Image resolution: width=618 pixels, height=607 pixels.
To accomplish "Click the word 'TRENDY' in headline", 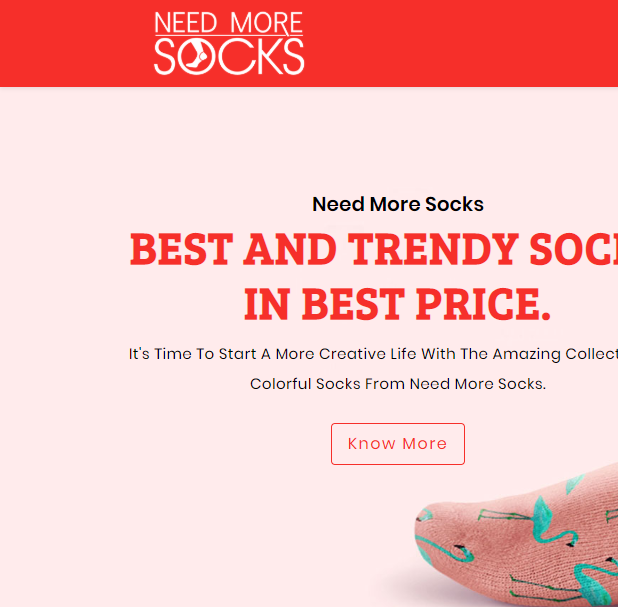I will pos(433,249).
